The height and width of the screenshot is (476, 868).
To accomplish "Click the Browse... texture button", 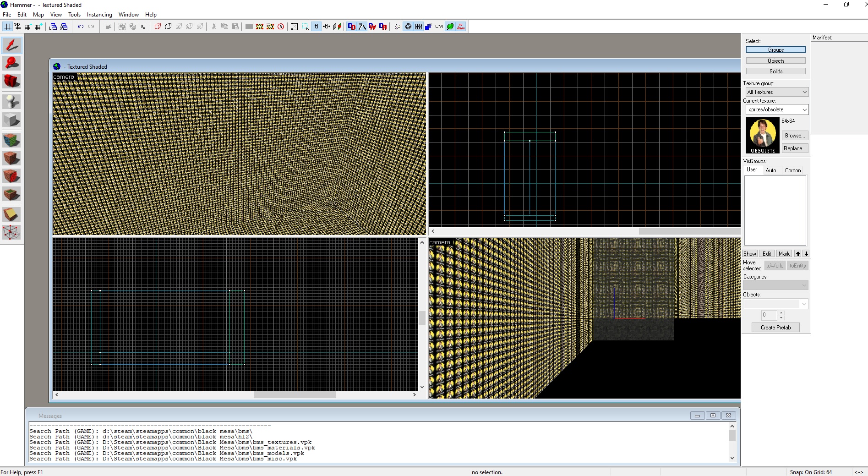I will click(794, 136).
